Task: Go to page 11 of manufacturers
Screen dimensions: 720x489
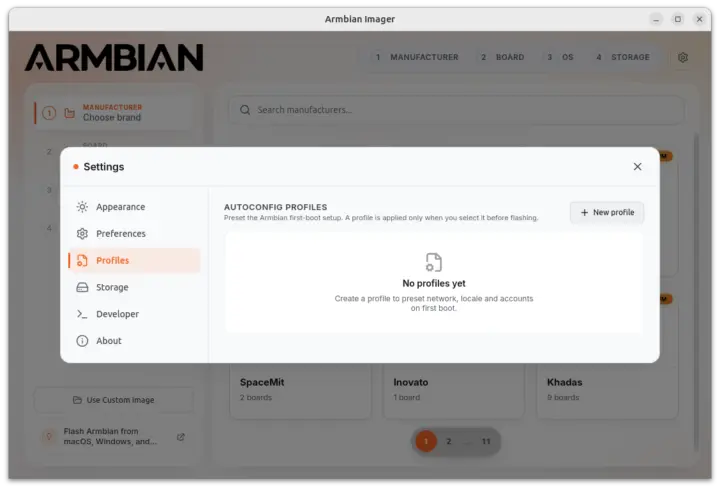Action: [x=486, y=441]
